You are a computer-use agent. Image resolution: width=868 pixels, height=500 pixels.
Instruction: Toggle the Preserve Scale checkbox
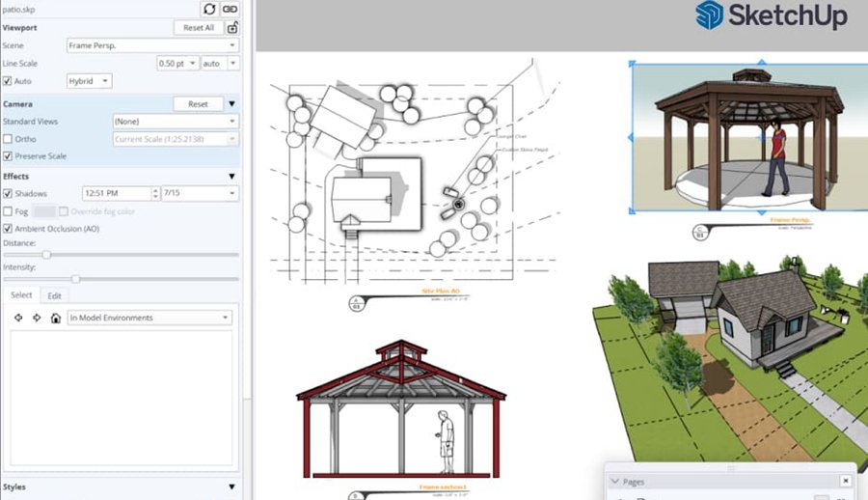7,156
